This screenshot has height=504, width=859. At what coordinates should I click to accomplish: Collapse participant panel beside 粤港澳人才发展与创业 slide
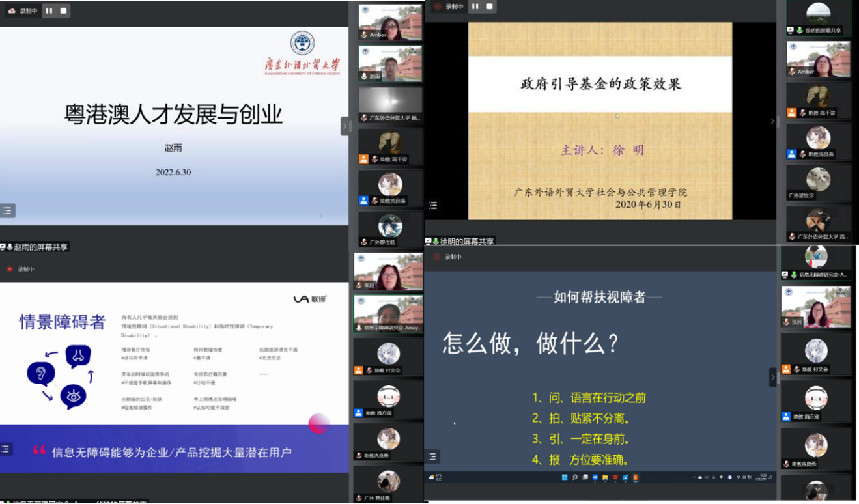tap(345, 126)
